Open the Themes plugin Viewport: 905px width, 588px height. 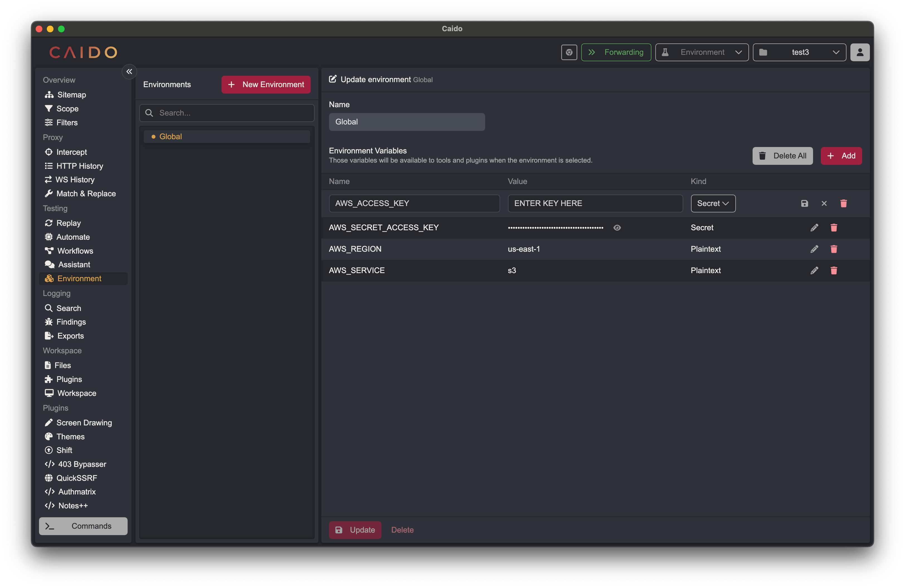(83, 437)
